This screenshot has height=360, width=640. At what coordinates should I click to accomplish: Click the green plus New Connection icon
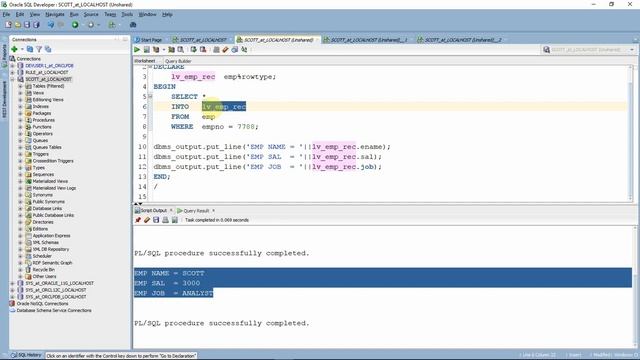pyautogui.click(x=14, y=49)
